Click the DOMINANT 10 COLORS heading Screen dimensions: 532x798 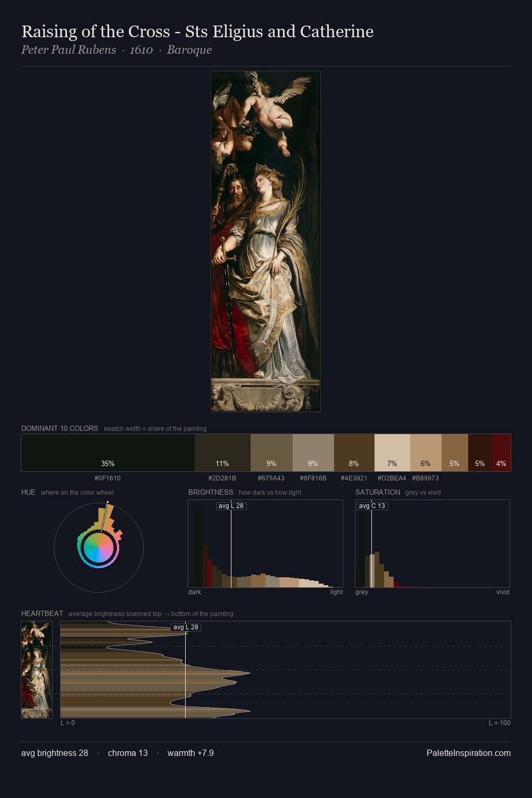60,428
